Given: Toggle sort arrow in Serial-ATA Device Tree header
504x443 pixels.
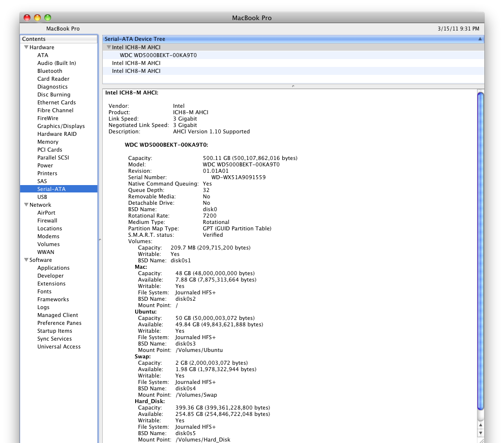Looking at the screenshot, I should [480, 39].
